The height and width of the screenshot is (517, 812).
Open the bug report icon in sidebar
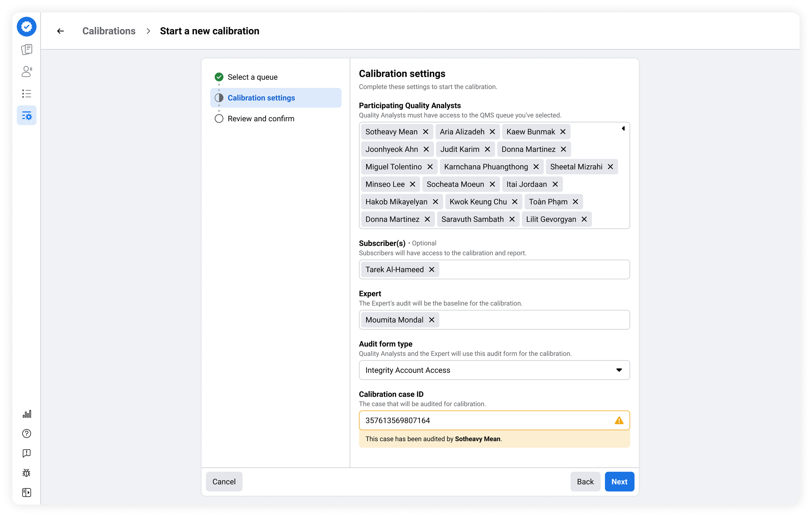point(27,473)
